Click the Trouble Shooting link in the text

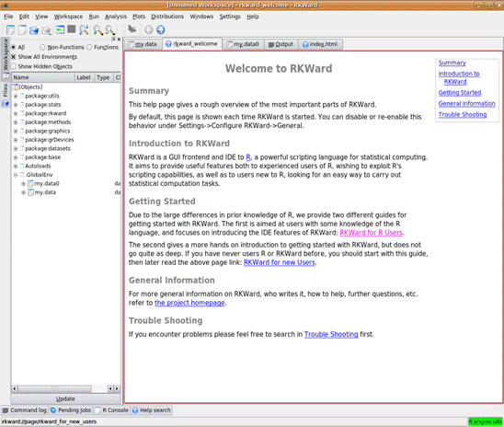[331, 334]
